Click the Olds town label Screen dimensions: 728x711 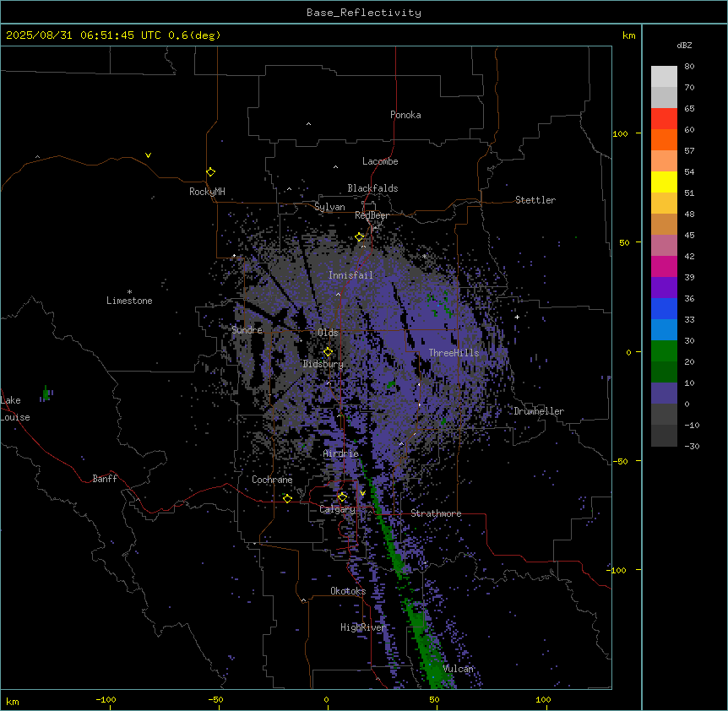tap(328, 333)
